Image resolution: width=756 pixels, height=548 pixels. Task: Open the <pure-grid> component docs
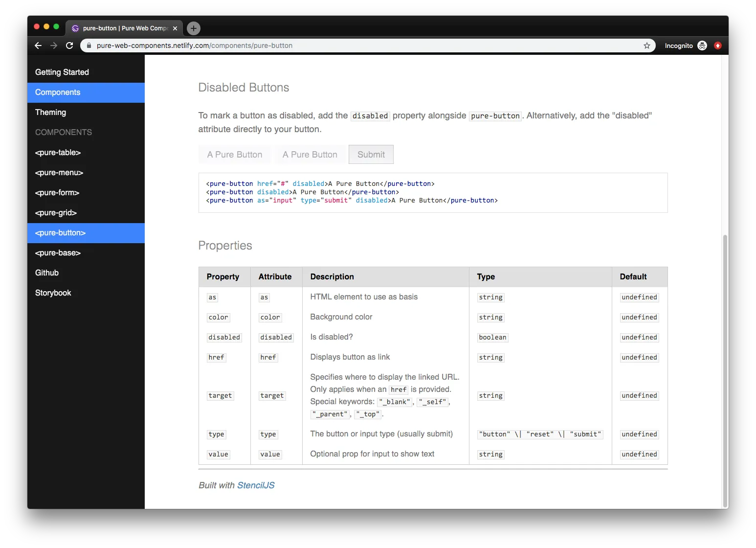56,212
